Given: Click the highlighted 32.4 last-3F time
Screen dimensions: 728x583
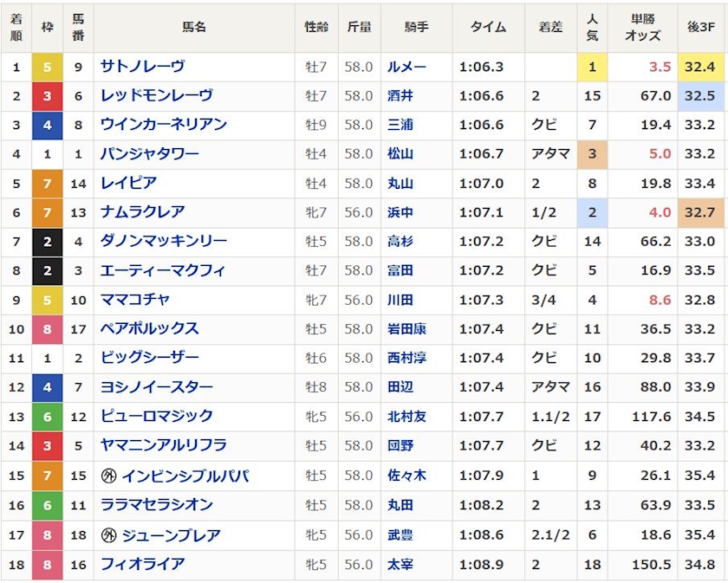Looking at the screenshot, I should 702,66.
